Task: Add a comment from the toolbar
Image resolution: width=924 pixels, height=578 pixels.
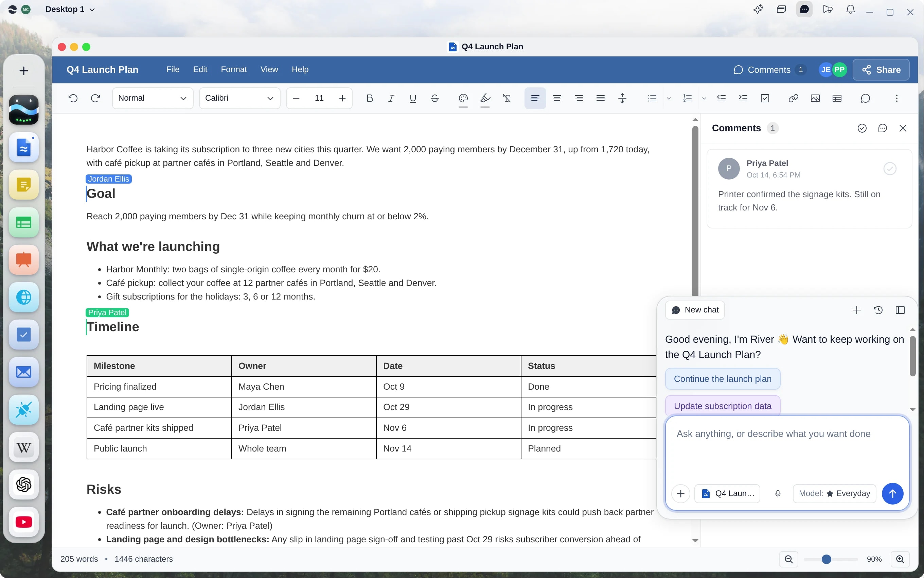Action: pos(865,98)
